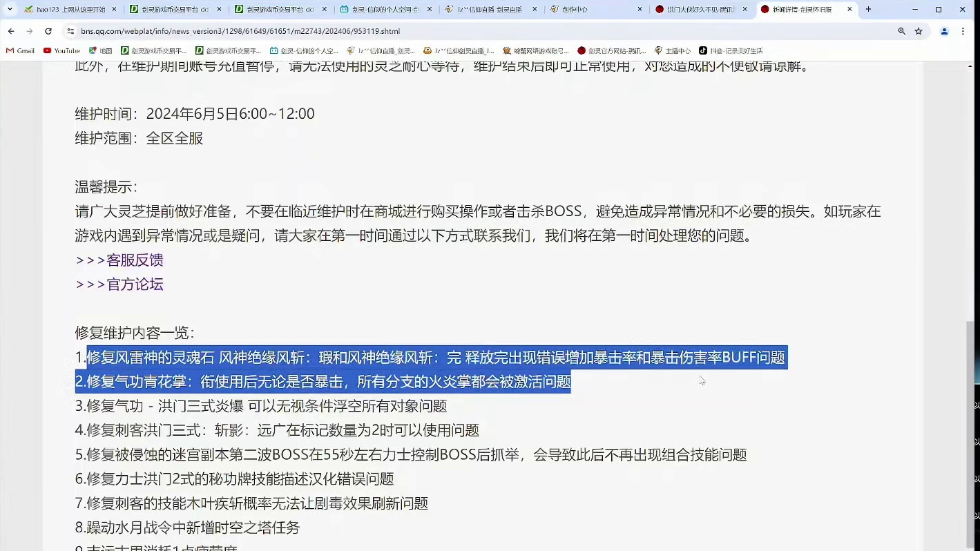Toggle bookmark star for this page
Screen dimensions: 980x551
pos(918,31)
